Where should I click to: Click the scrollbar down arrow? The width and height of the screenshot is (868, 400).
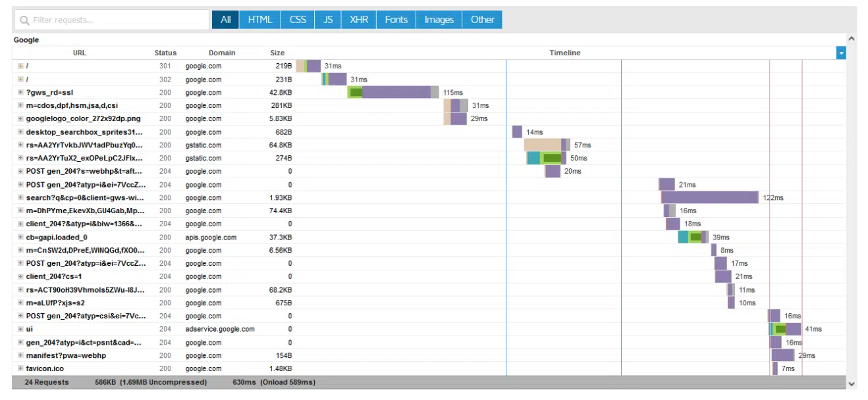[851, 384]
